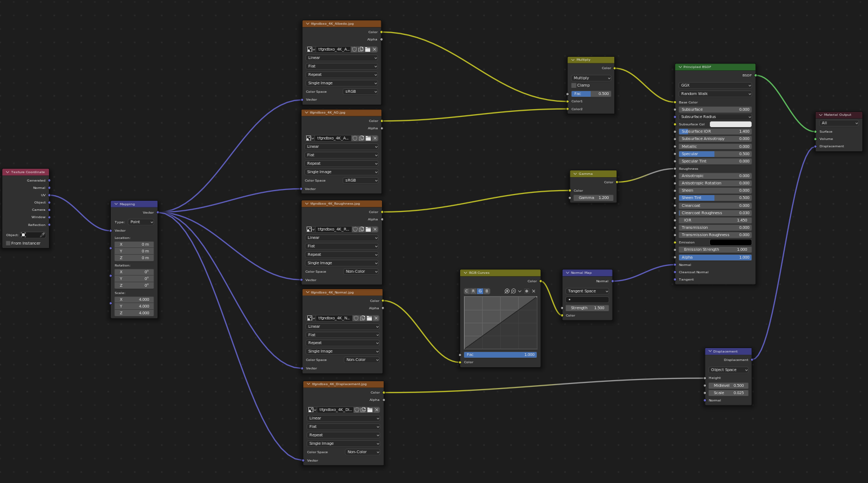The height and width of the screenshot is (483, 868).
Task: Toggle clipping options in RGB Curves node
Action: click(527, 291)
